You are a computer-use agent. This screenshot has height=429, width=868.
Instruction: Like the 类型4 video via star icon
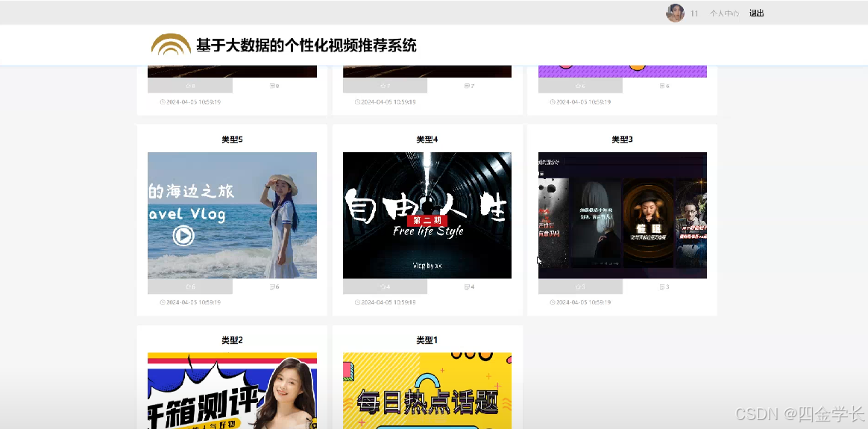pos(383,286)
